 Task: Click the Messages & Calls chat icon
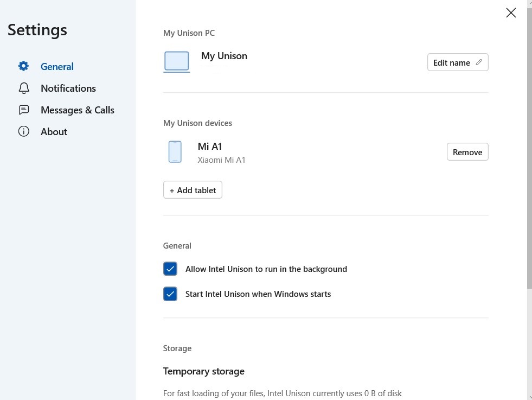23,110
